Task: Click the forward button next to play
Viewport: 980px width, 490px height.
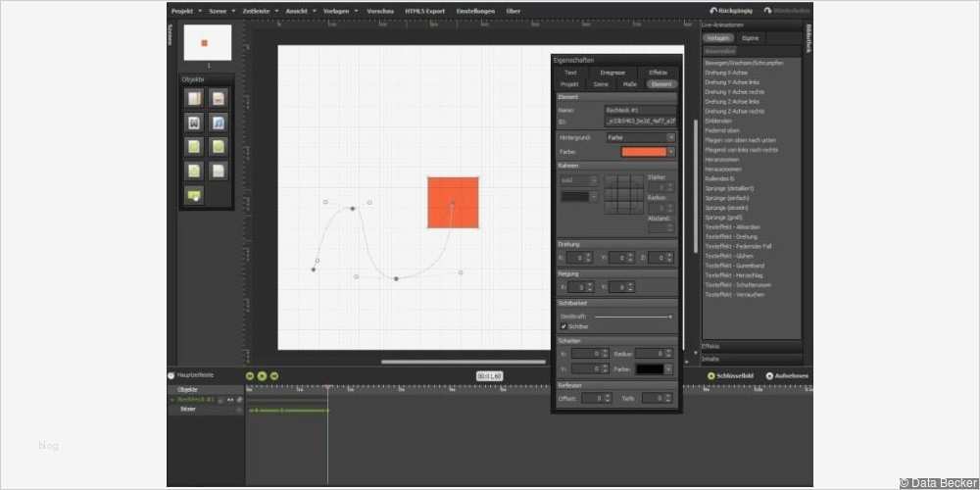Action: coord(273,375)
